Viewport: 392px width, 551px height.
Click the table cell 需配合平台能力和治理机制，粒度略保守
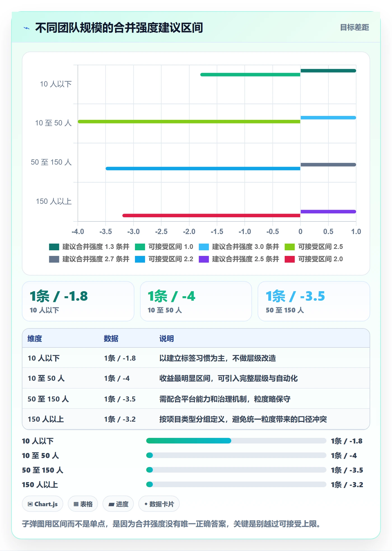pyautogui.click(x=225, y=399)
